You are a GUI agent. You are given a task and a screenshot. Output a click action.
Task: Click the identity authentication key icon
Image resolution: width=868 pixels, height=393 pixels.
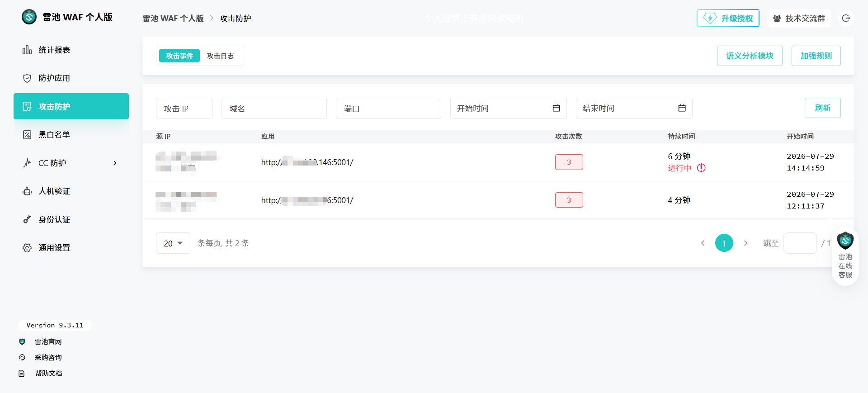coord(27,219)
